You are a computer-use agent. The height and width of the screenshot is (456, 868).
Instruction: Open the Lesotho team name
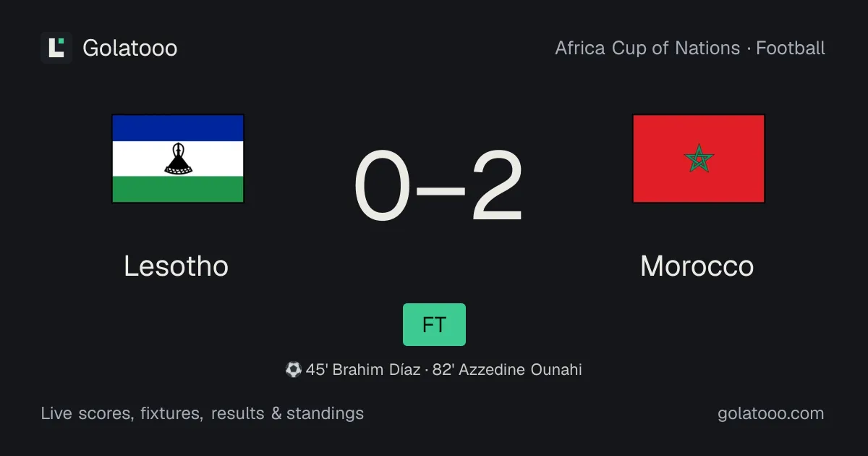(176, 266)
